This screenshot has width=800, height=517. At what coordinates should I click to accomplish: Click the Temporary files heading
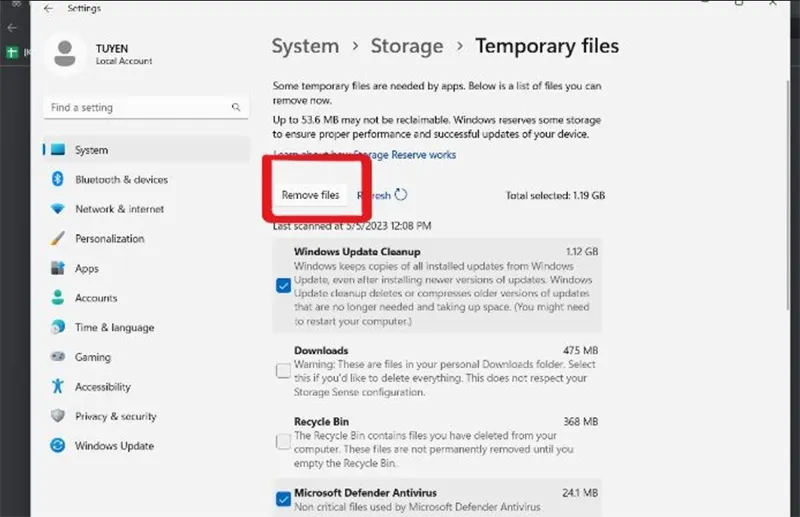click(547, 46)
